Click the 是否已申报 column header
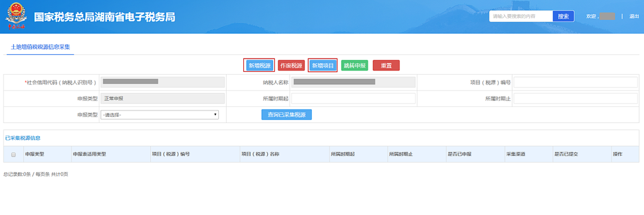 coord(459,155)
